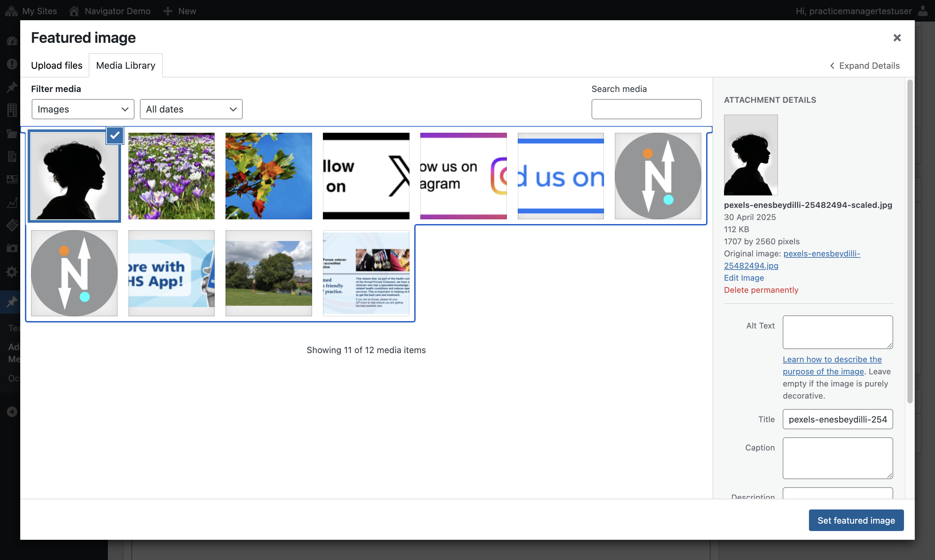Select the NHS App banner thumbnail
935x560 pixels.
click(x=171, y=273)
